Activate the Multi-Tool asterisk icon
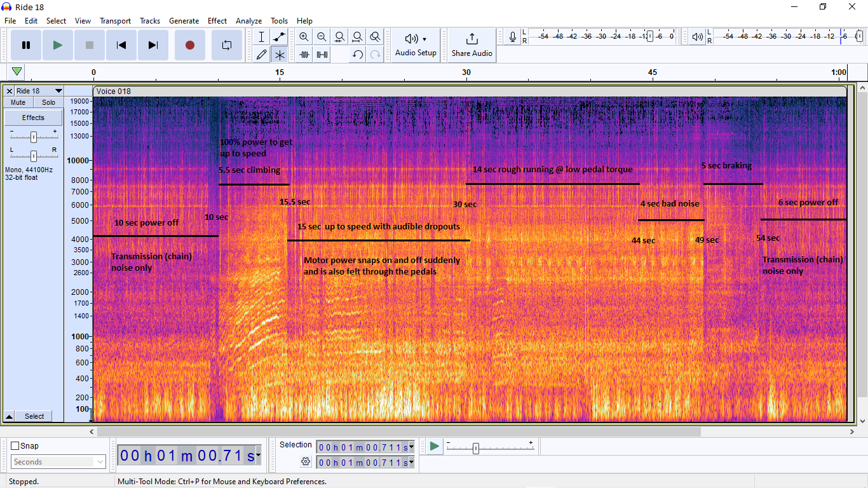Viewport: 868px width, 488px height. coord(279,55)
